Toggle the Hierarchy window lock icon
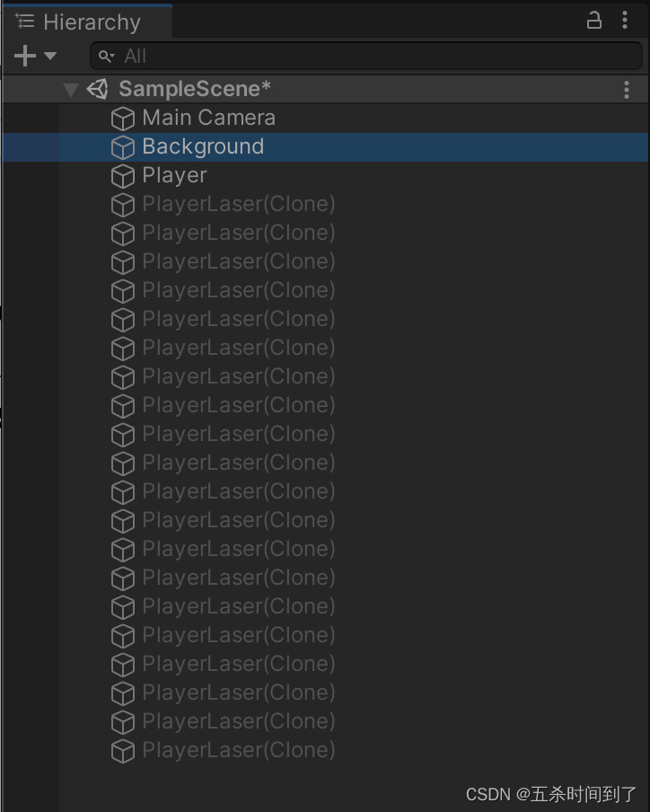This screenshot has height=812, width=650. click(x=593, y=20)
